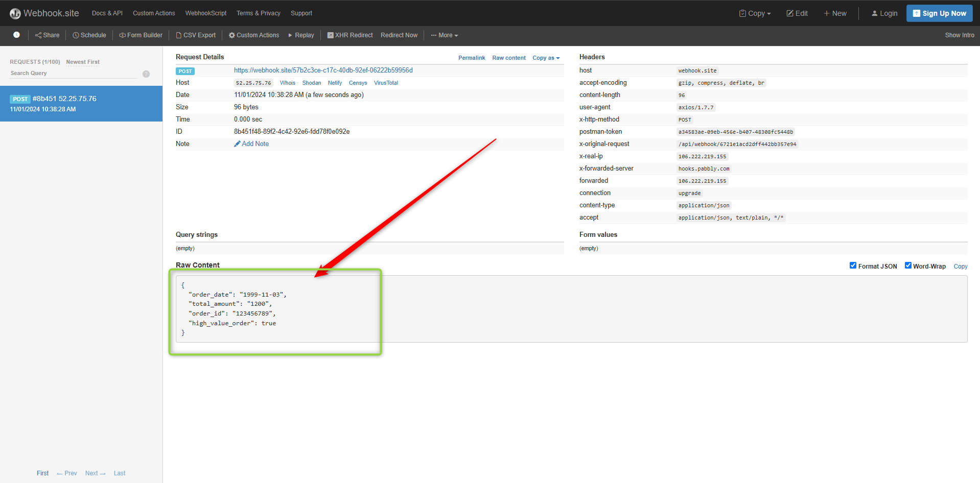This screenshot has height=483, width=980.
Task: Open the Whois lookup link
Action: 288,83
